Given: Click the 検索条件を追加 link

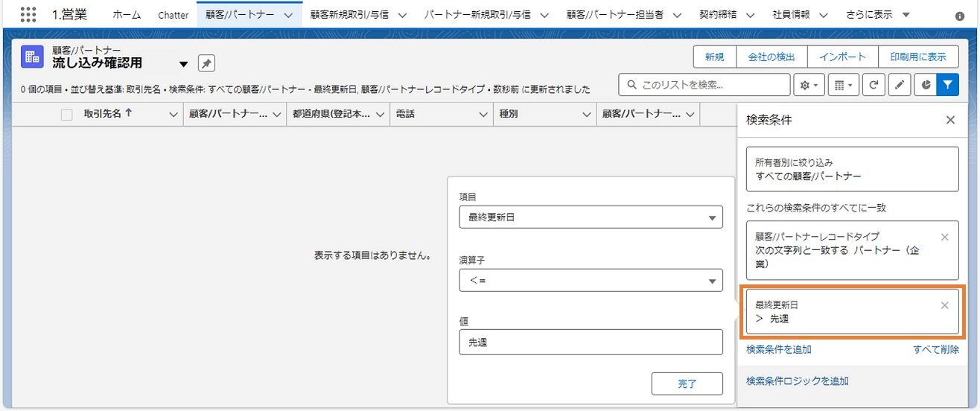Looking at the screenshot, I should (779, 349).
